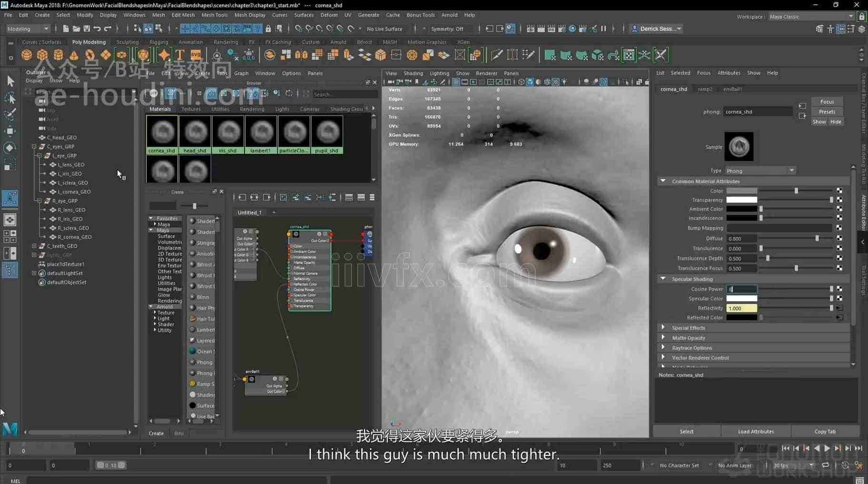The width and height of the screenshot is (868, 484).
Task: Click the Color swatch in Common Material Attributes
Action: [x=741, y=191]
